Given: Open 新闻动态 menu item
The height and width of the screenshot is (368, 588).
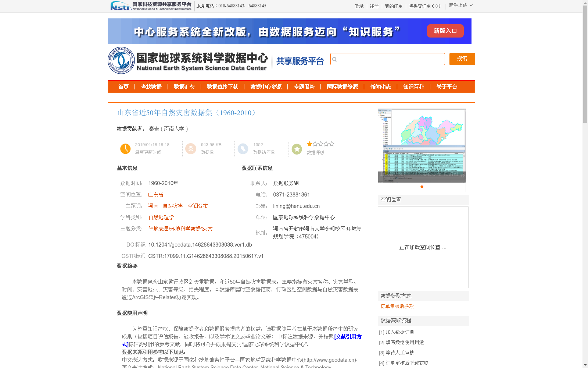Looking at the screenshot, I should pyautogui.click(x=381, y=87).
